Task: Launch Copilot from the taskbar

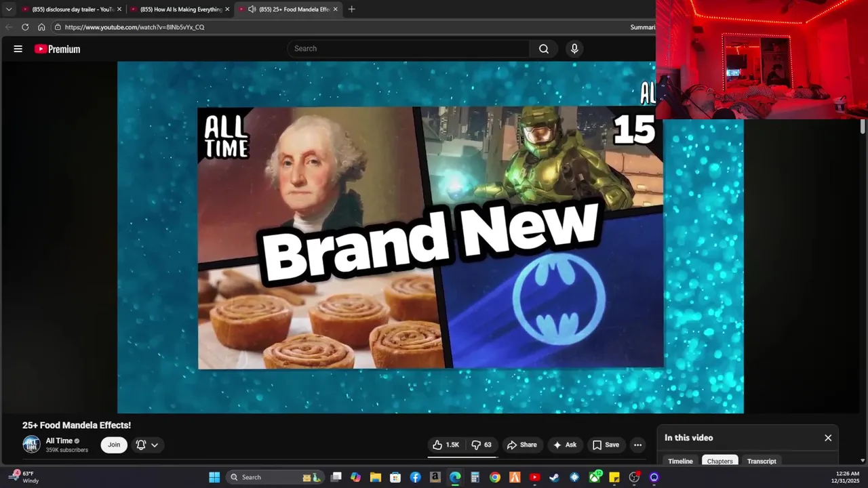Action: point(355,477)
